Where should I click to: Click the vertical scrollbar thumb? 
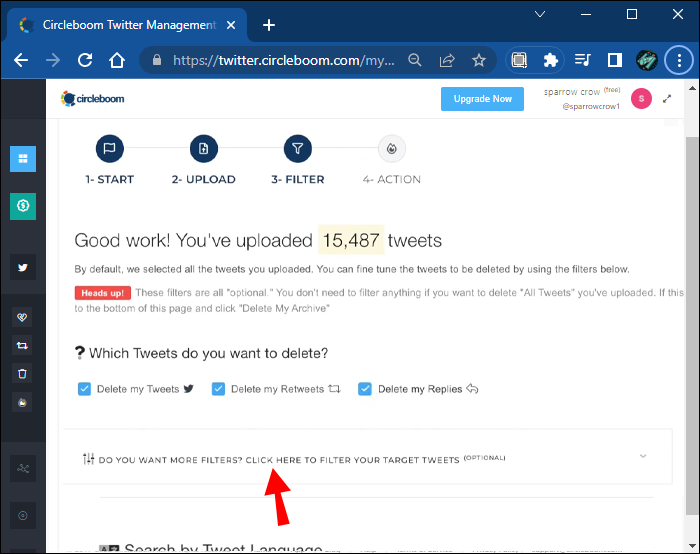pos(692,326)
